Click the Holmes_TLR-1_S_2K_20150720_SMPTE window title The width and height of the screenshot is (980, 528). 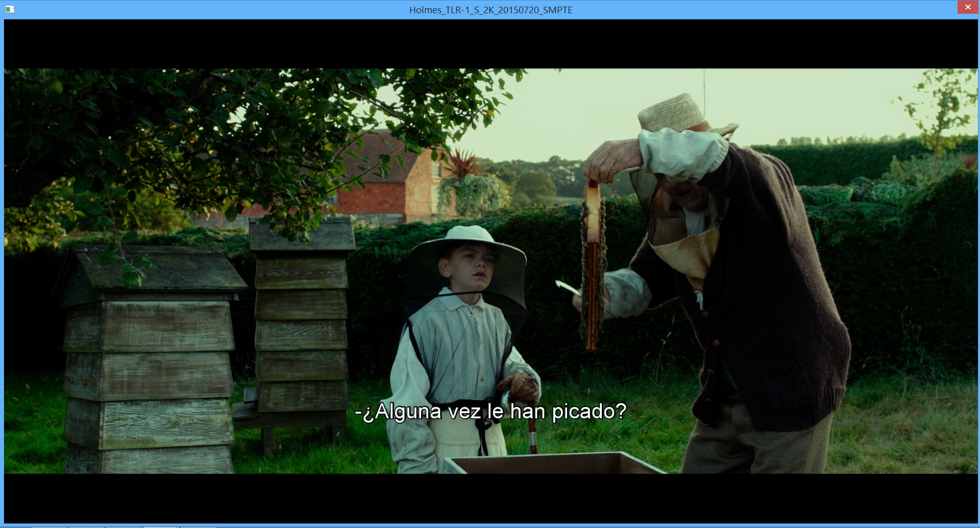491,10
